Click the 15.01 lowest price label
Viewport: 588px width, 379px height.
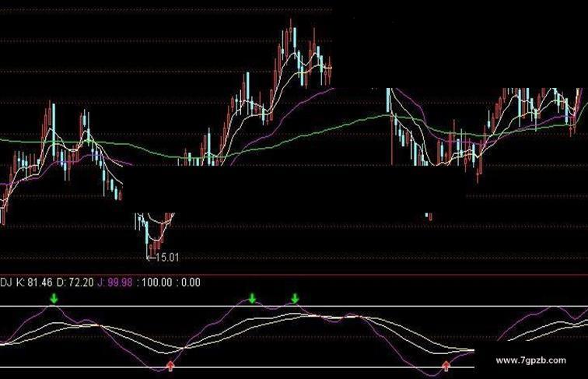pyautogui.click(x=167, y=258)
